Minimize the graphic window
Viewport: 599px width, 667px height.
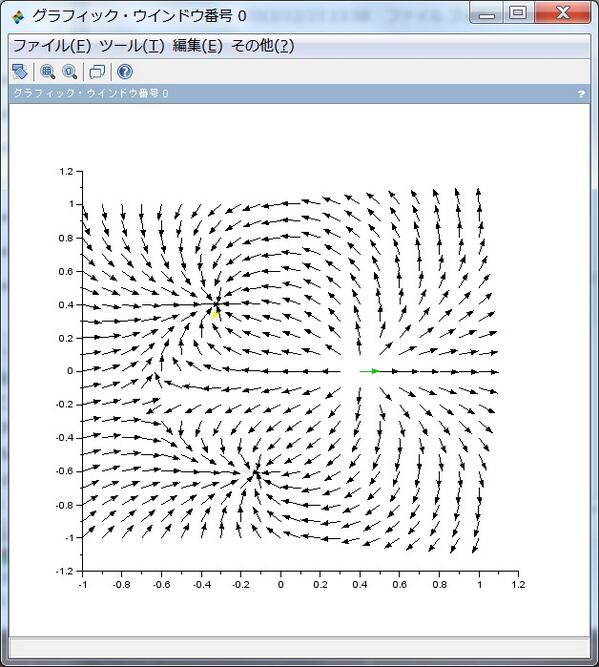click(x=487, y=14)
